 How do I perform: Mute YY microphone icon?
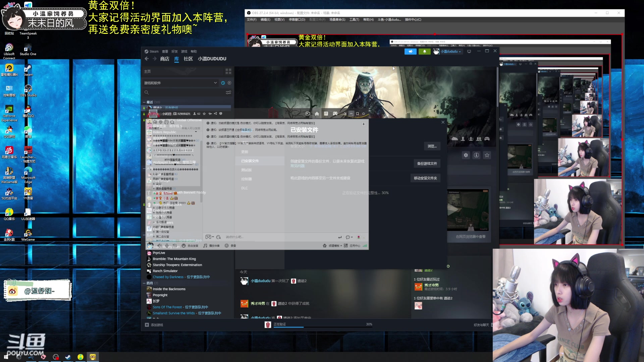[167, 246]
